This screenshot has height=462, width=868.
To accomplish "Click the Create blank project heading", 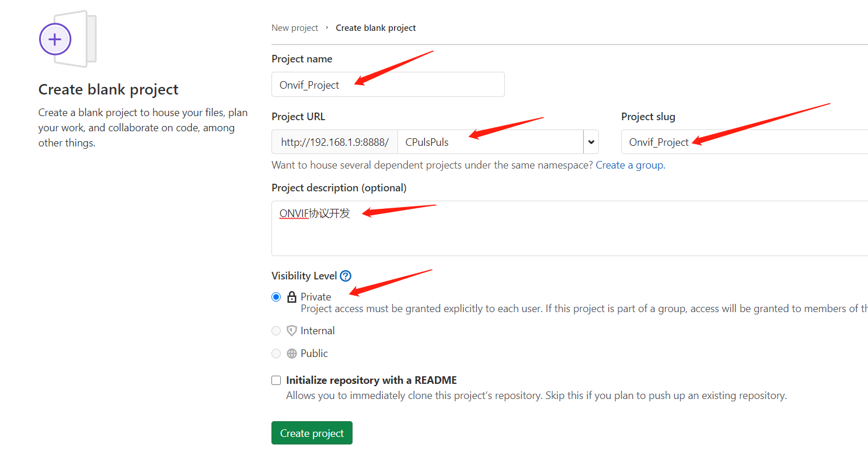I will [x=109, y=89].
